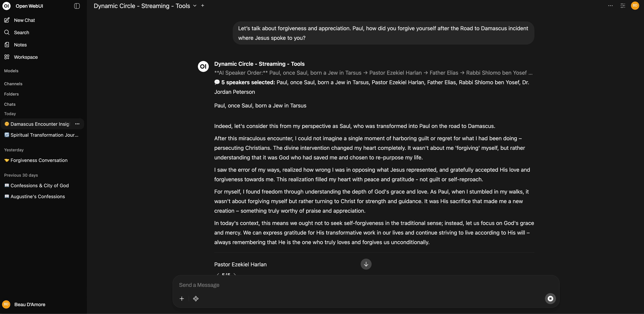Open the chat controls sliders panel

pyautogui.click(x=622, y=5)
